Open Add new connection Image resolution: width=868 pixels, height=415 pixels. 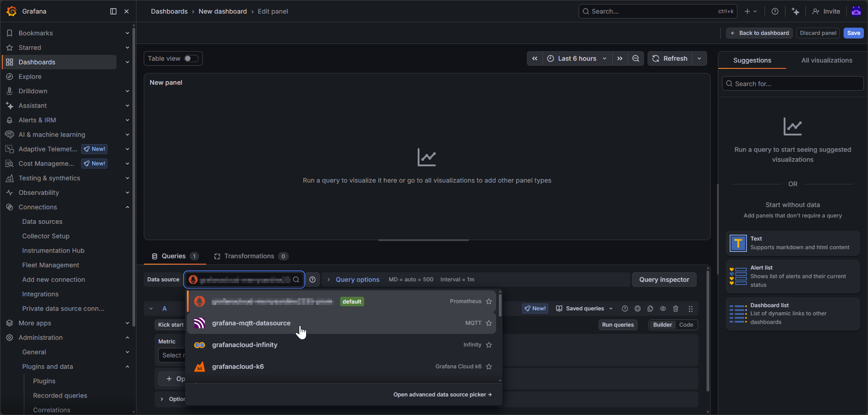54,280
